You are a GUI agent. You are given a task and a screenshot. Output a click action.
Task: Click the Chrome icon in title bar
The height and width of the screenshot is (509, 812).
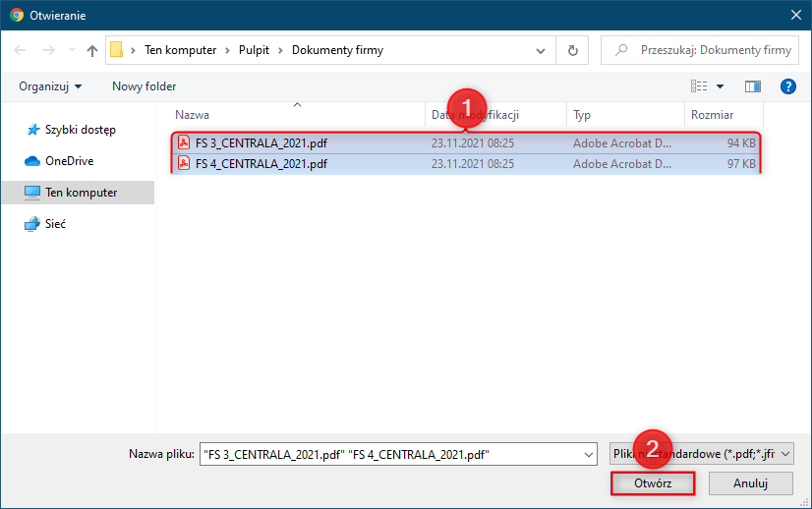[x=17, y=15]
